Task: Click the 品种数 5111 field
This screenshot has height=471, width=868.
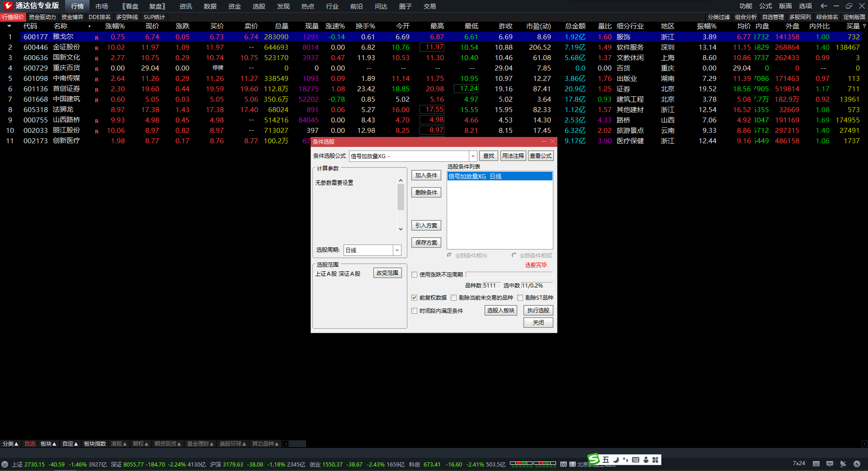Action: click(x=491, y=286)
